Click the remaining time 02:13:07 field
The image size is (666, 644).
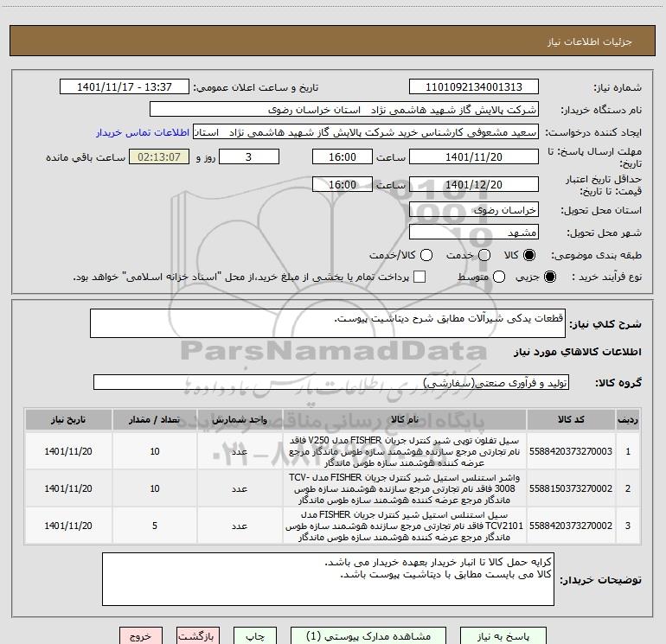[159, 156]
